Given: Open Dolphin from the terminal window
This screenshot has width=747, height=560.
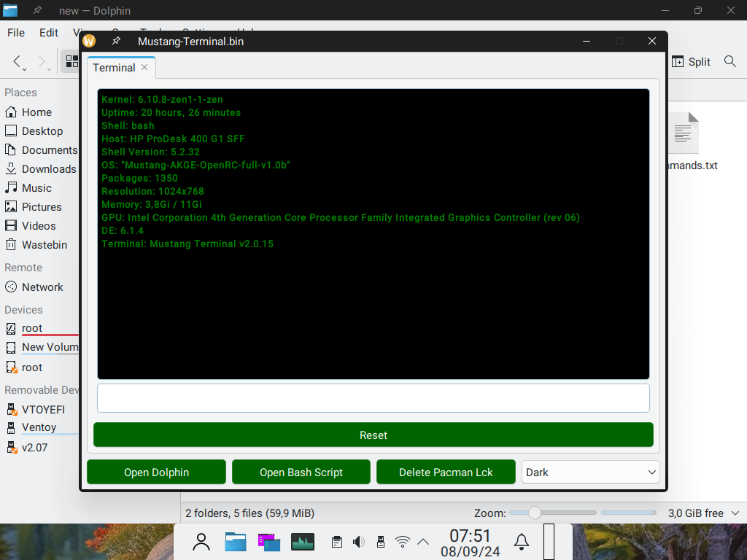Looking at the screenshot, I should pyautogui.click(x=156, y=472).
